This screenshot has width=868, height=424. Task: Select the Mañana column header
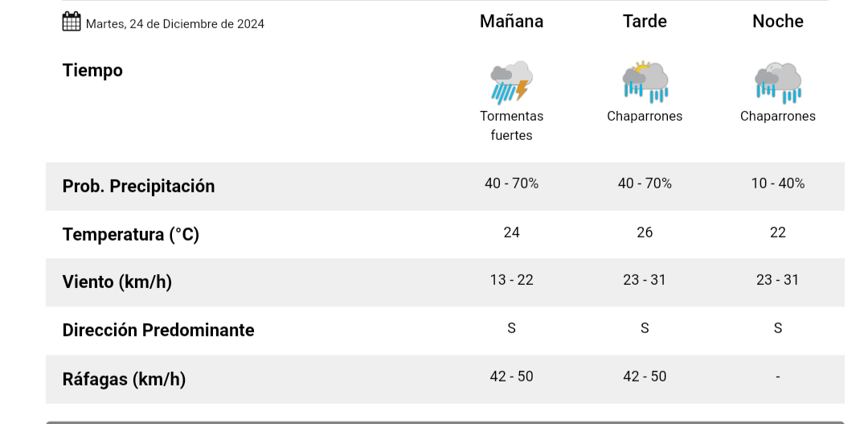(511, 22)
